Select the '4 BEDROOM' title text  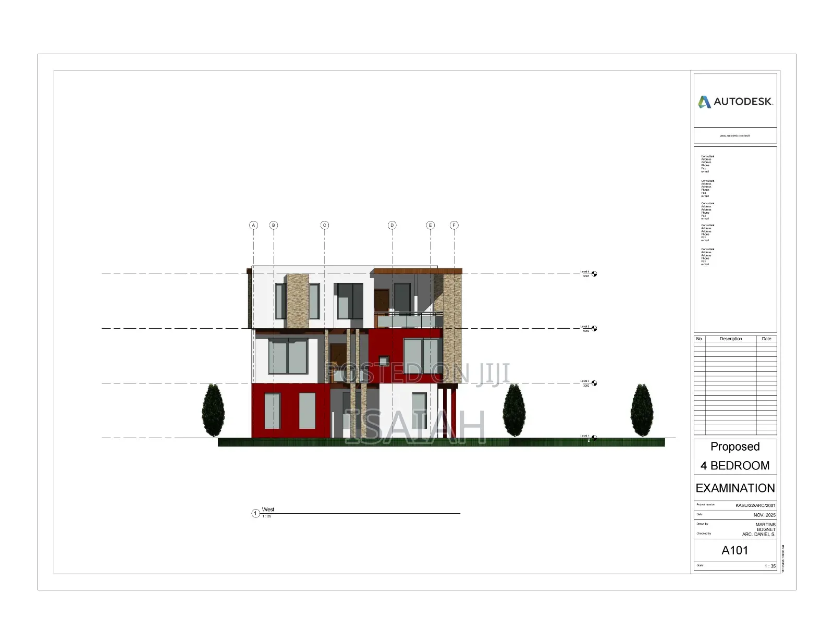click(x=735, y=466)
